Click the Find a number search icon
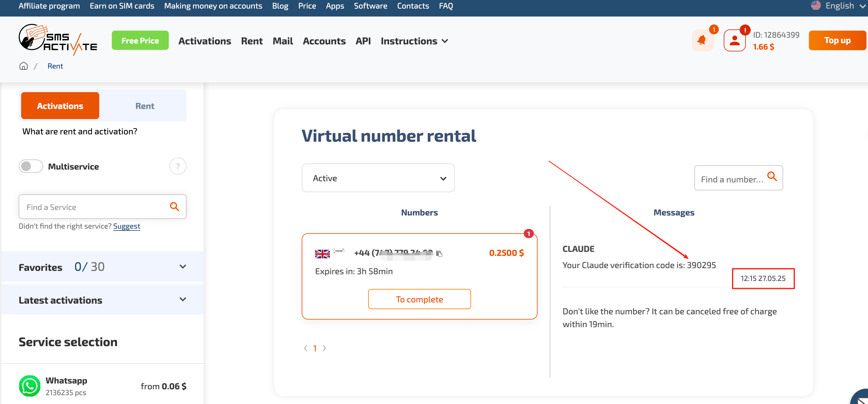The width and height of the screenshot is (868, 404). pyautogui.click(x=772, y=176)
